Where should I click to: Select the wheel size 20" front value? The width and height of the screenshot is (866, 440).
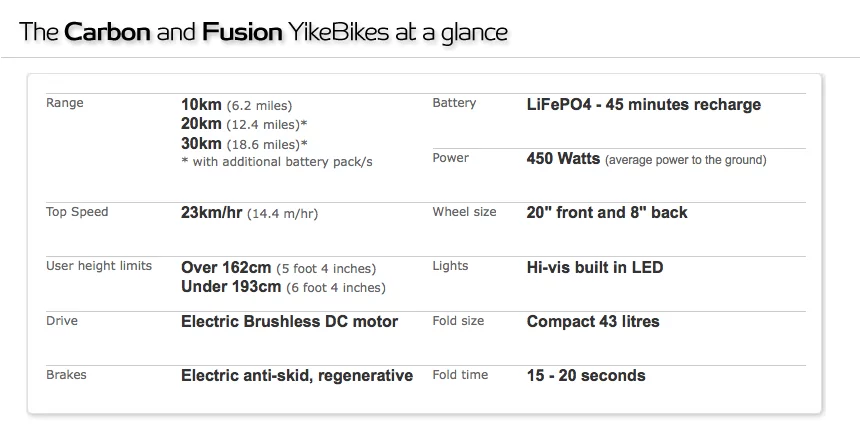pos(607,212)
